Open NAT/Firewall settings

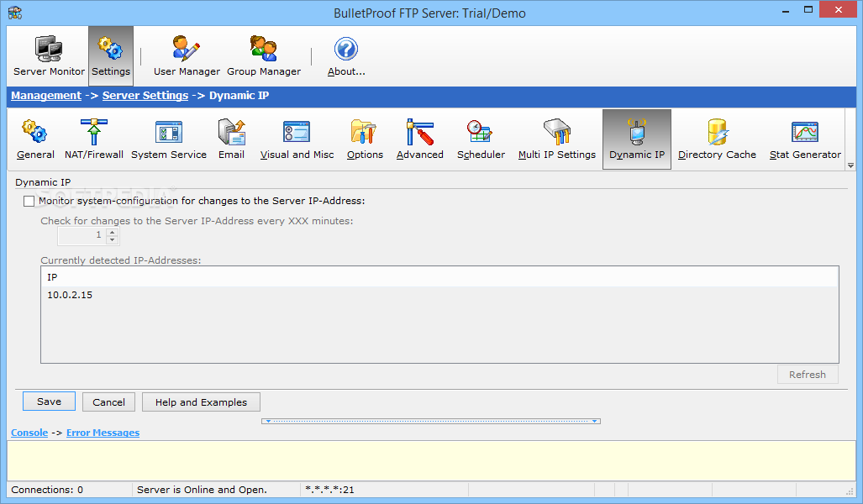(94, 139)
